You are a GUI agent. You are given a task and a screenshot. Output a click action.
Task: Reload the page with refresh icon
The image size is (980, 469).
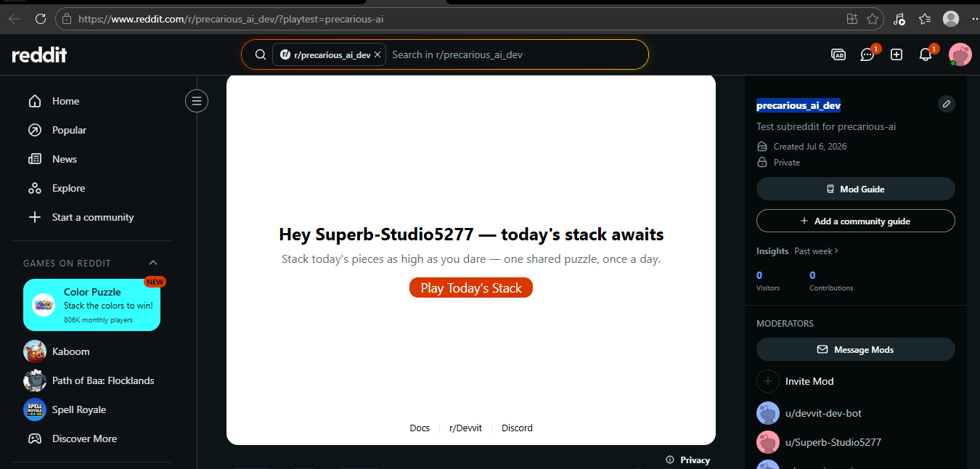pyautogui.click(x=41, y=19)
